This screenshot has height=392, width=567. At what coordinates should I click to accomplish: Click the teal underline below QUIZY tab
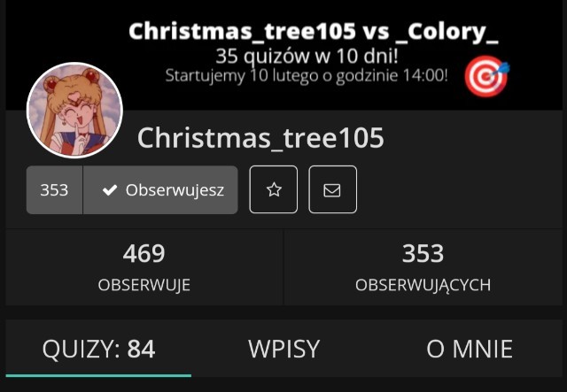click(x=98, y=376)
